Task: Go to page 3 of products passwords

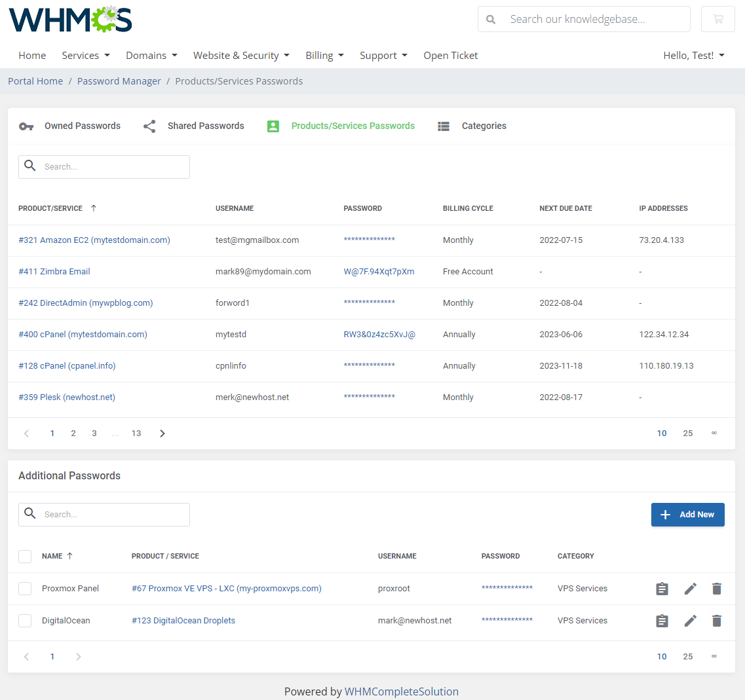Action: 94,433
